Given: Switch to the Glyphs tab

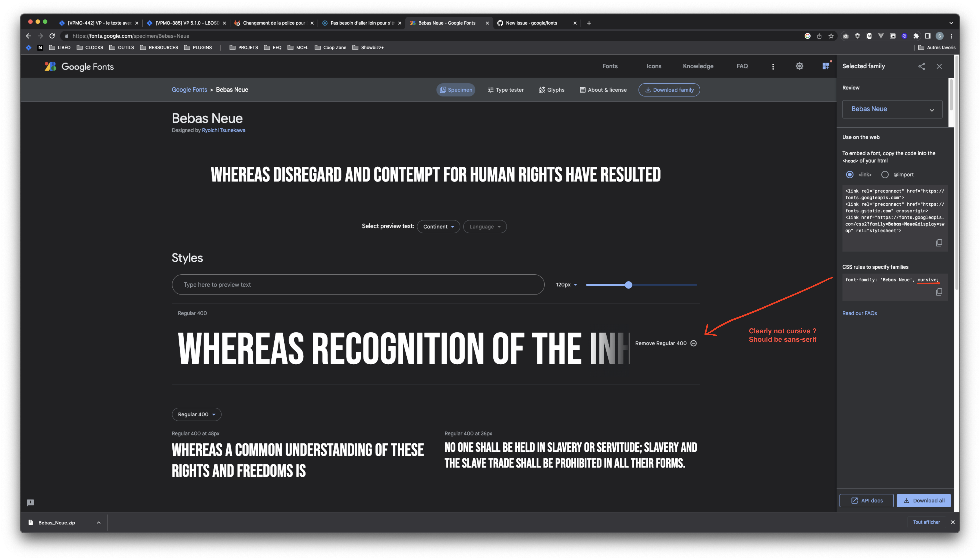Looking at the screenshot, I should [x=552, y=90].
